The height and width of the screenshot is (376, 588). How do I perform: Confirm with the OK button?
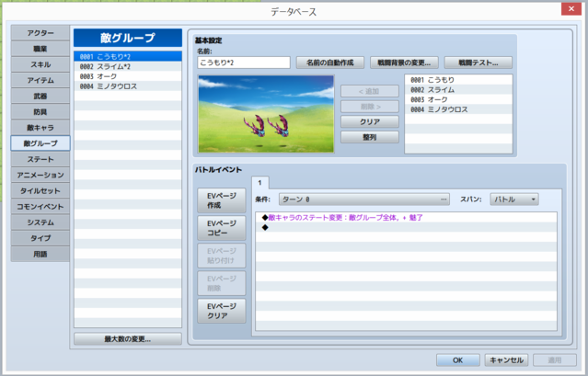pyautogui.click(x=458, y=359)
